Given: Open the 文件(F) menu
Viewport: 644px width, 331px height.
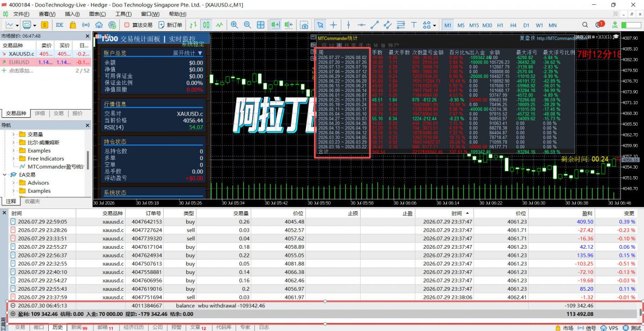Looking at the screenshot, I should coord(21,14).
